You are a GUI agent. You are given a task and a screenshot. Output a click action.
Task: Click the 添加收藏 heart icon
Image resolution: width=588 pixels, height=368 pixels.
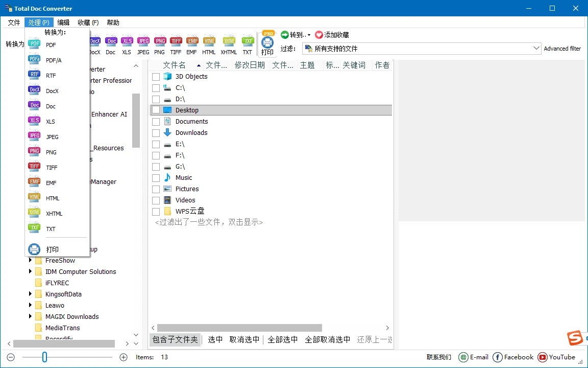[320, 35]
